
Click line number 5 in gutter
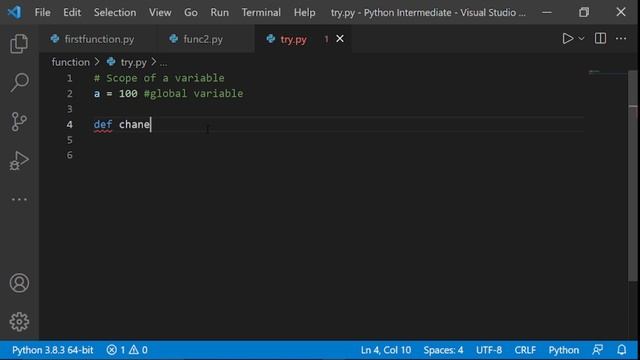pos(69,140)
